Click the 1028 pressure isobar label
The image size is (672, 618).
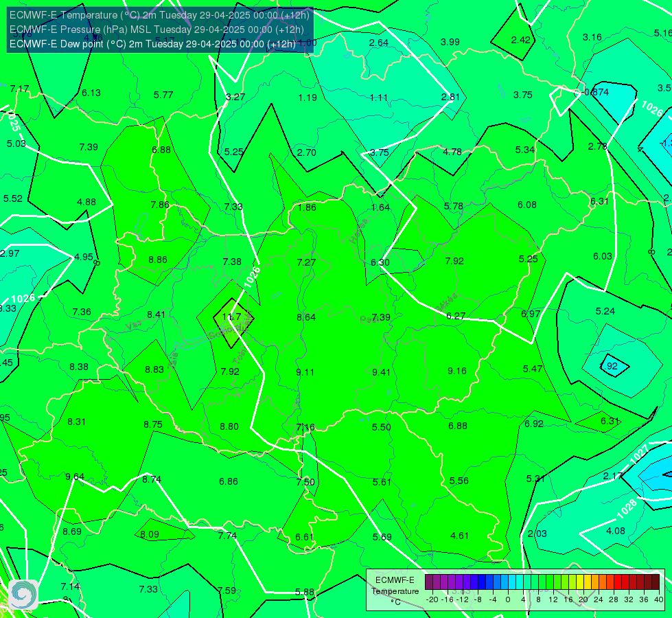pos(627,509)
